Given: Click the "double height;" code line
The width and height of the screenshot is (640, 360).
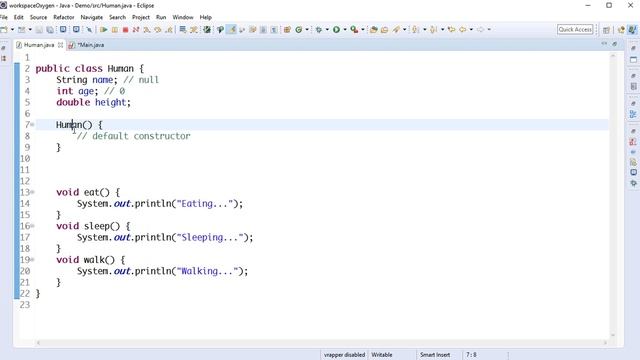Looking at the screenshot, I should pyautogui.click(x=93, y=102).
